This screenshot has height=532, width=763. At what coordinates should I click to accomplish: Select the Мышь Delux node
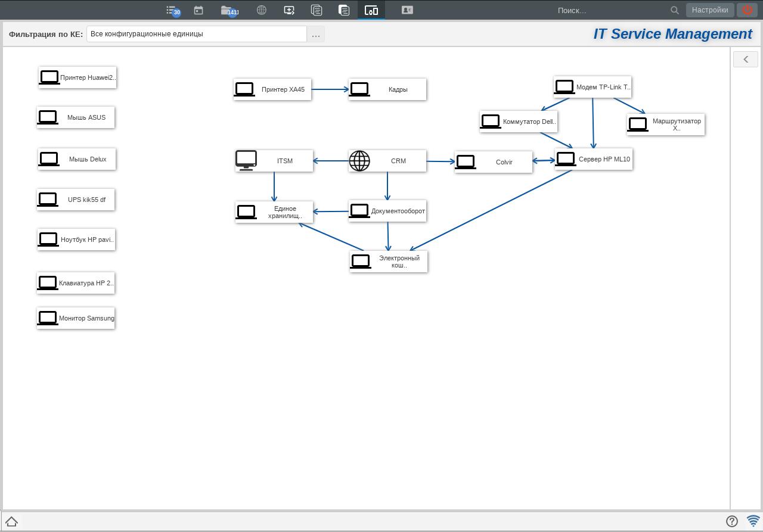77,159
